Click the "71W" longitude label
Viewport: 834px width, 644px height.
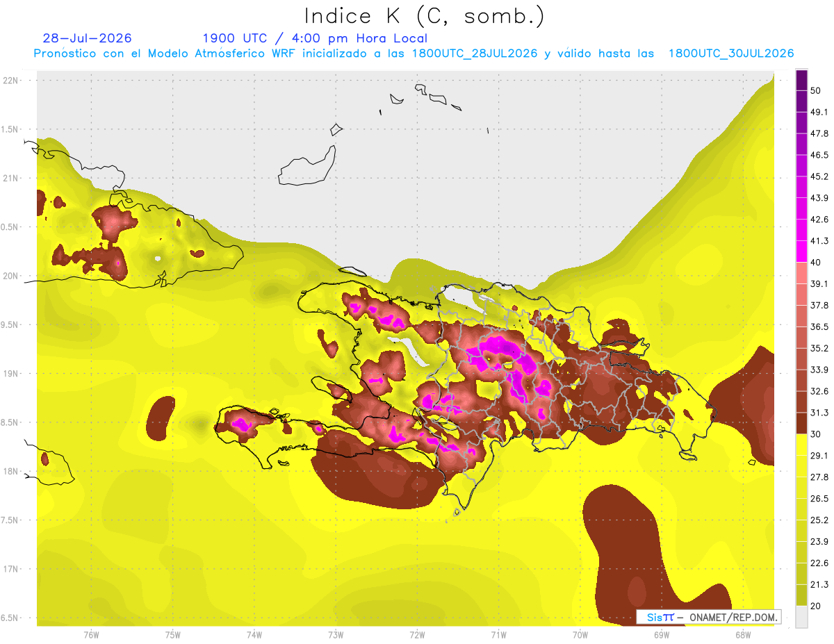tap(498, 635)
